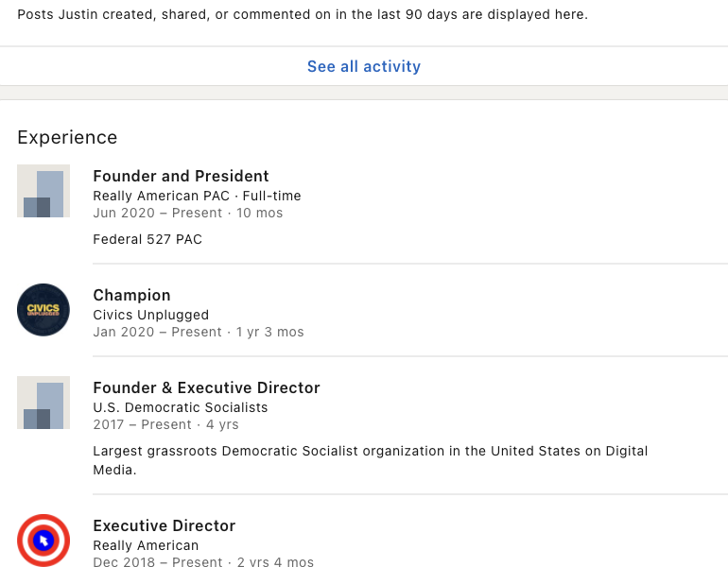Open the Civics Unplugged company name

click(150, 315)
